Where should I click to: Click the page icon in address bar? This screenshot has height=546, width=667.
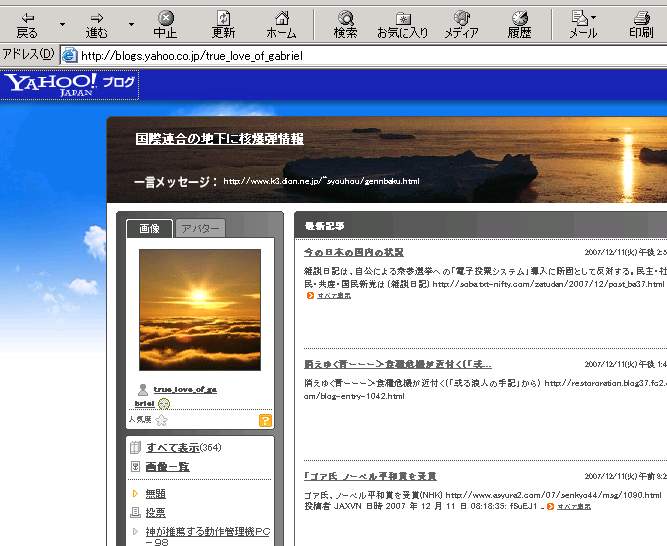pos(70,56)
